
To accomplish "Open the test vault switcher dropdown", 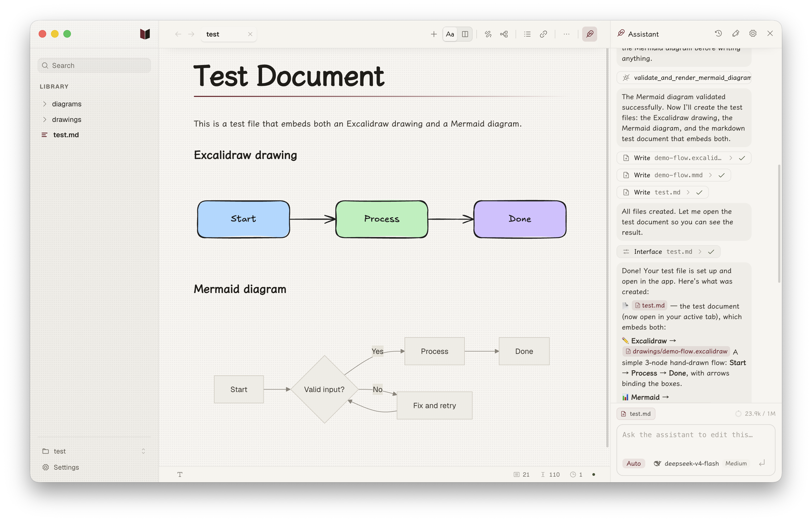I will 94,451.
